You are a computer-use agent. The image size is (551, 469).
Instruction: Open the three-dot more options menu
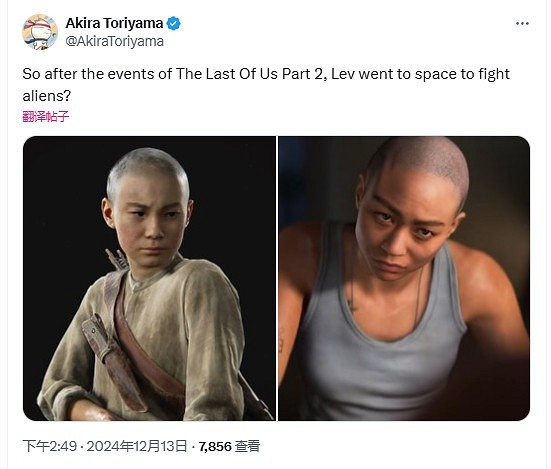coord(522,24)
